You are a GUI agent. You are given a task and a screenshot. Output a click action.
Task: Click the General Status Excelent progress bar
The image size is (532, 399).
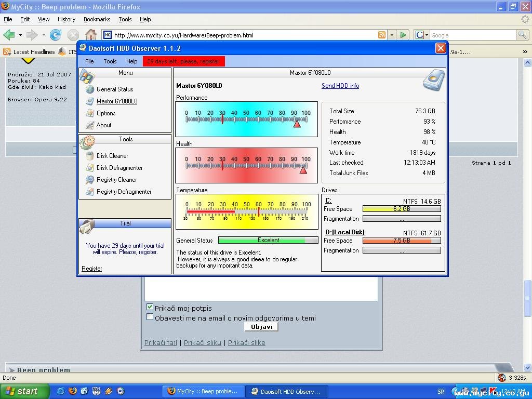[268, 240]
